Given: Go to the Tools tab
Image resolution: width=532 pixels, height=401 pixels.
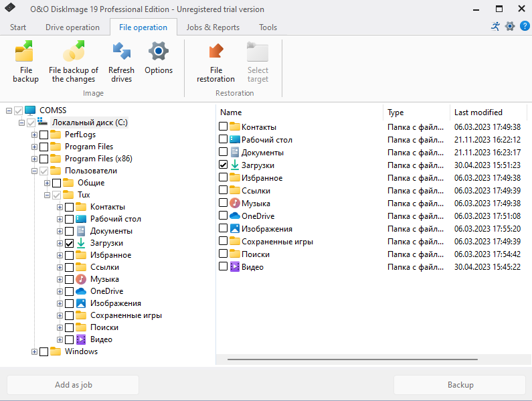Looking at the screenshot, I should pyautogui.click(x=268, y=27).
